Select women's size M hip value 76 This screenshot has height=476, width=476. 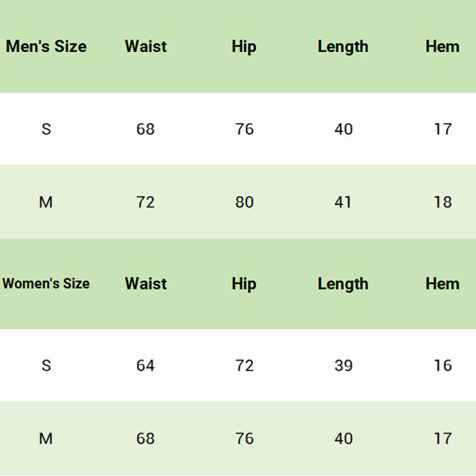click(x=244, y=439)
